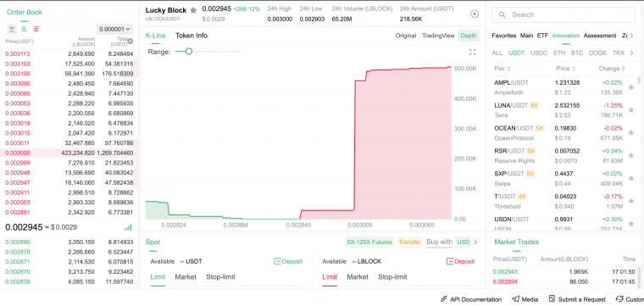The height and width of the screenshot is (306, 644).
Task: Filter pairs by USDT quote
Action: pos(516,53)
